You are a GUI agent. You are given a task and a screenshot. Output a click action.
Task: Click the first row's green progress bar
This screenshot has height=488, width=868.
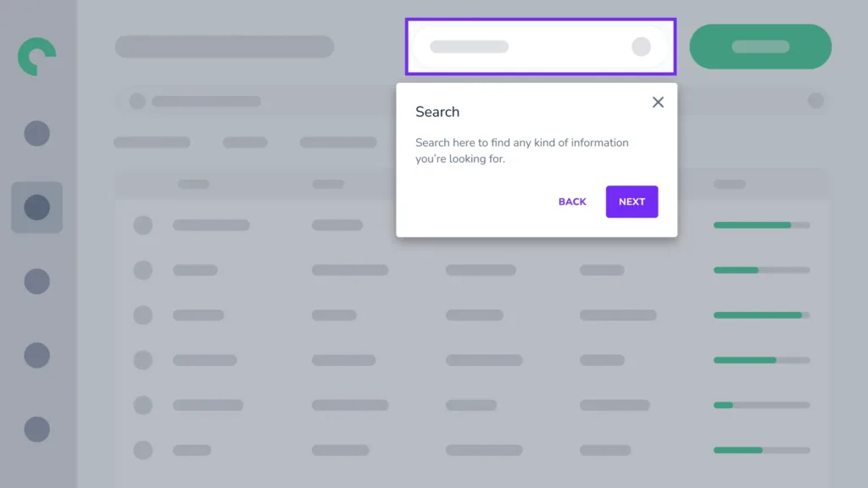[762, 225]
